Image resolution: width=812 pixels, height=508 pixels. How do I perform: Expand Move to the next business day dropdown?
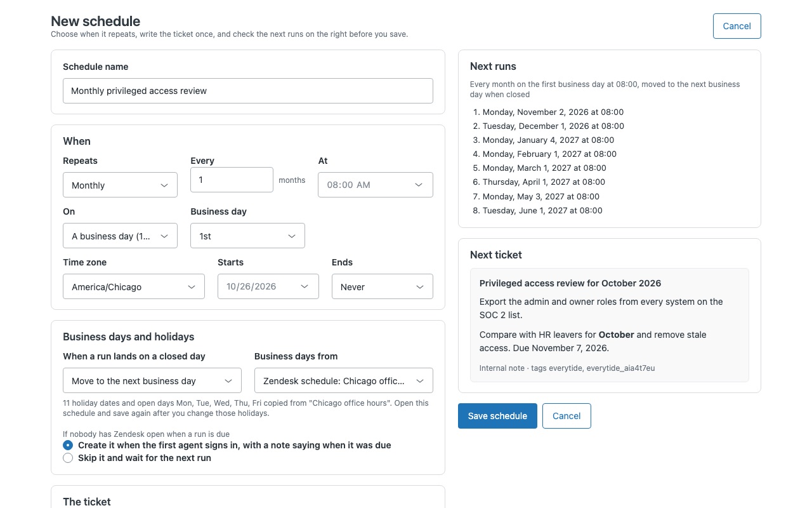click(152, 380)
